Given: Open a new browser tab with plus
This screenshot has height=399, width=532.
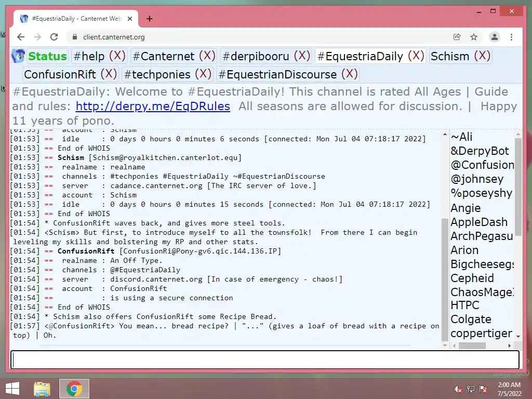Looking at the screenshot, I should click(149, 19).
